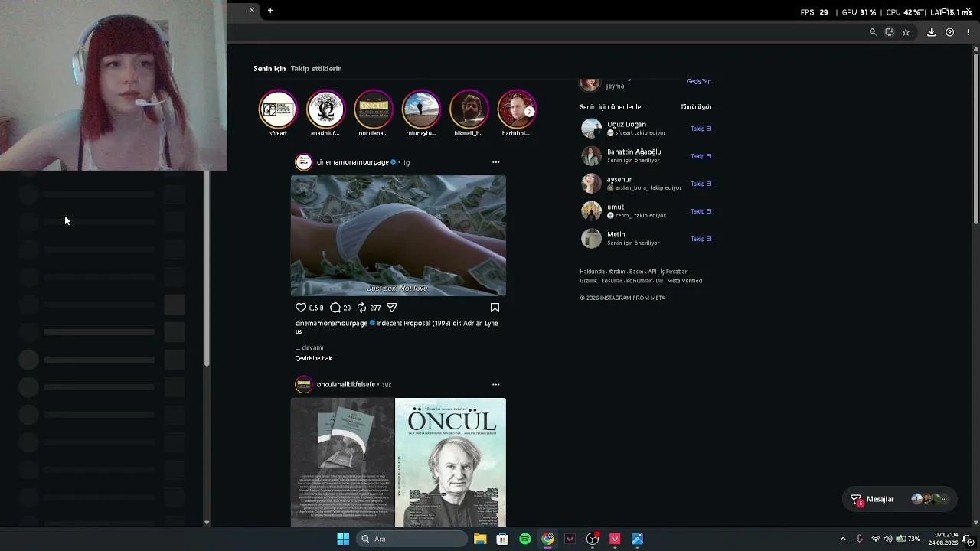Open the onculana... story
Image resolution: width=980 pixels, height=551 pixels.
click(374, 110)
